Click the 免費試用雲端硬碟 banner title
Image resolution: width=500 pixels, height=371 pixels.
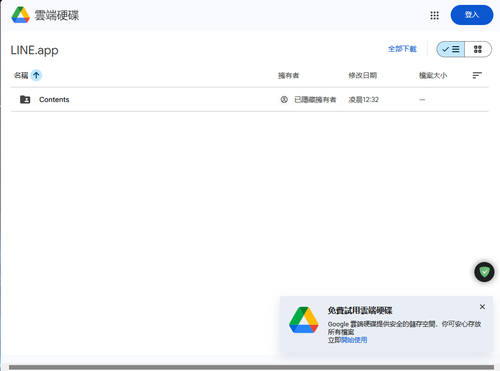tap(360, 311)
